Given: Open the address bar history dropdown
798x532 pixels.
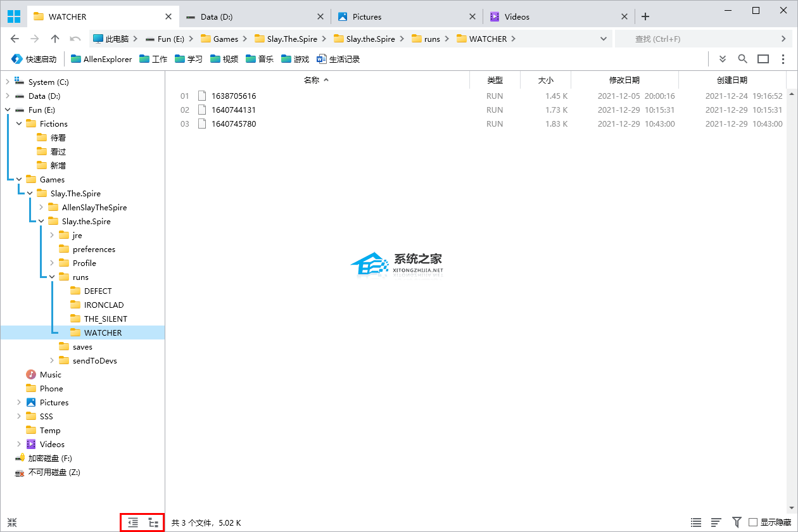Looking at the screenshot, I should pyautogui.click(x=604, y=39).
